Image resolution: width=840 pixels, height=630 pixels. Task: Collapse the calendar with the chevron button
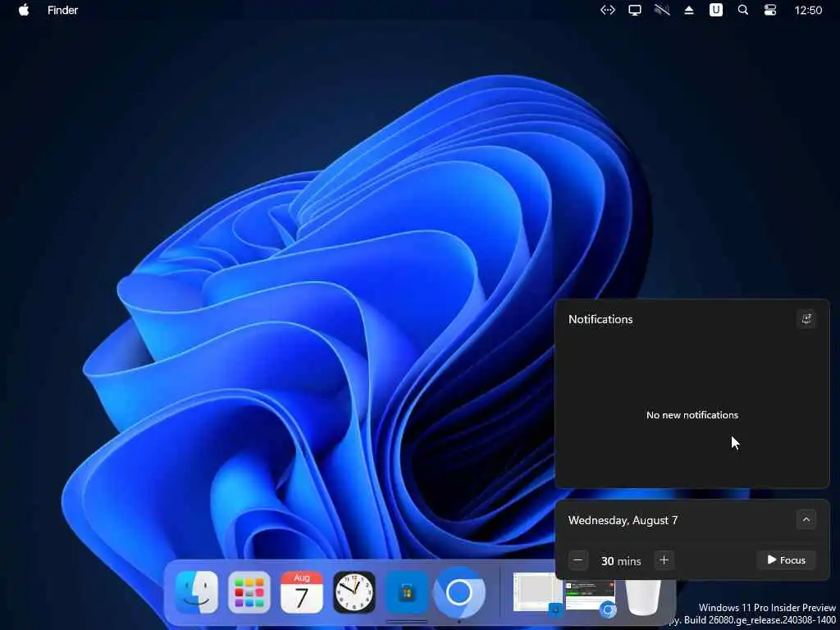pyautogui.click(x=806, y=519)
